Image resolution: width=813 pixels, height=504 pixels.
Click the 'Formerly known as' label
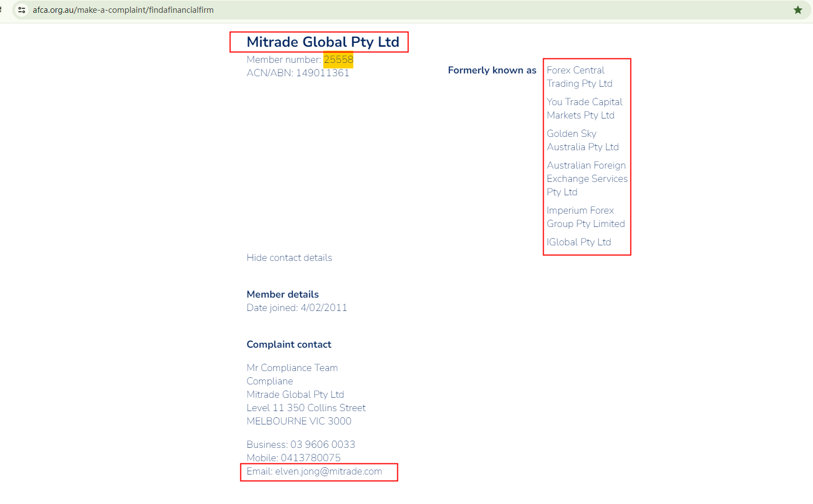click(492, 70)
